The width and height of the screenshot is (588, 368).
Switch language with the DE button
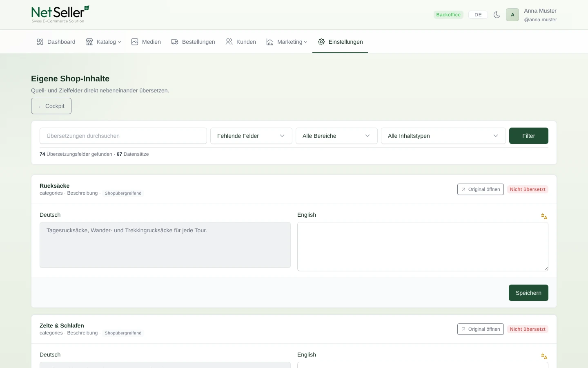478,15
